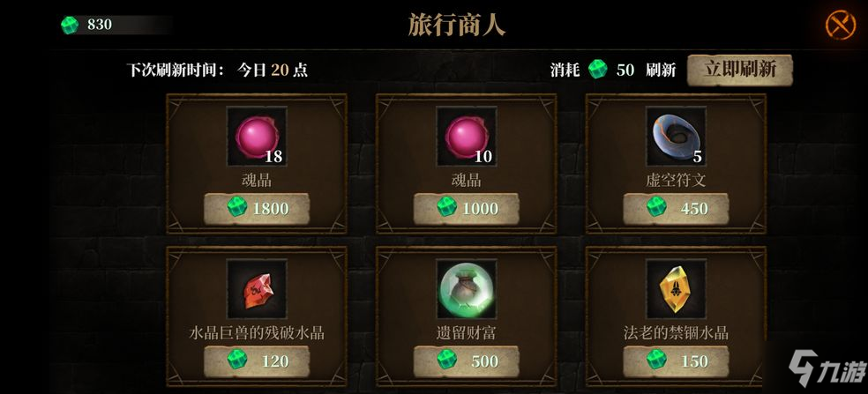Tap the 830 gem balance display
The height and width of the screenshot is (394, 868).
coord(99,25)
